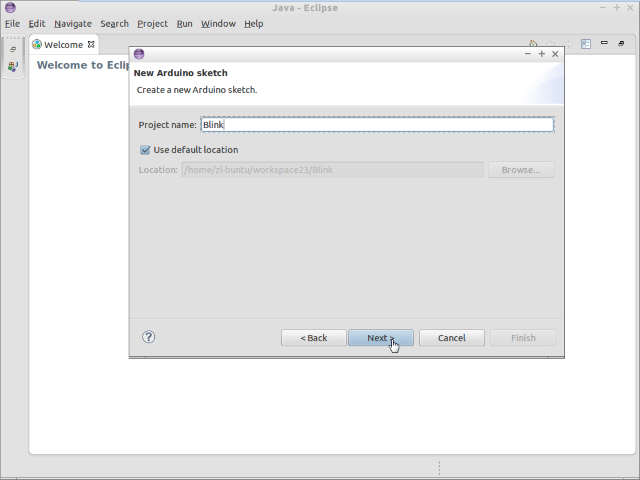This screenshot has height=480, width=640.
Task: Click the Eclipse icon in dialog title bar
Action: (139, 54)
